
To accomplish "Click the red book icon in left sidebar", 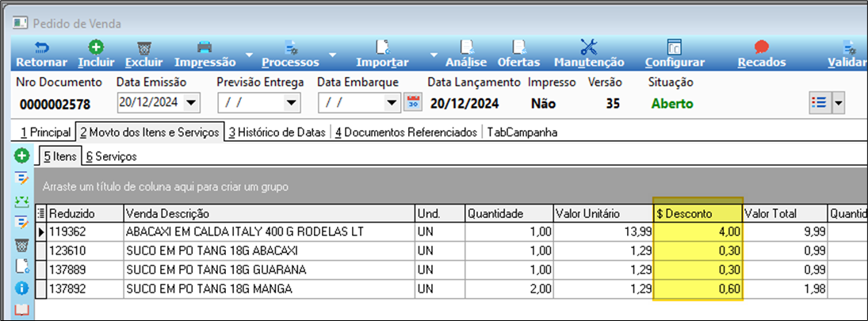I will 21,309.
